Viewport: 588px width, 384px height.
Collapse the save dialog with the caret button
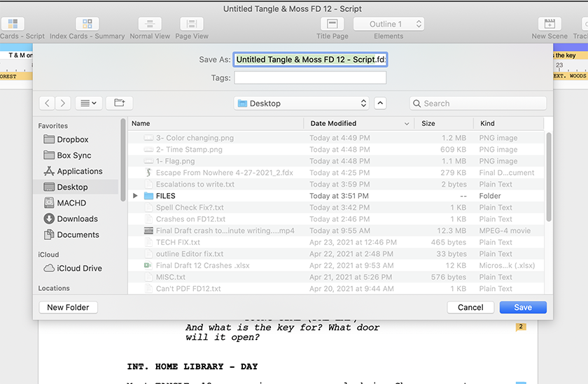380,103
